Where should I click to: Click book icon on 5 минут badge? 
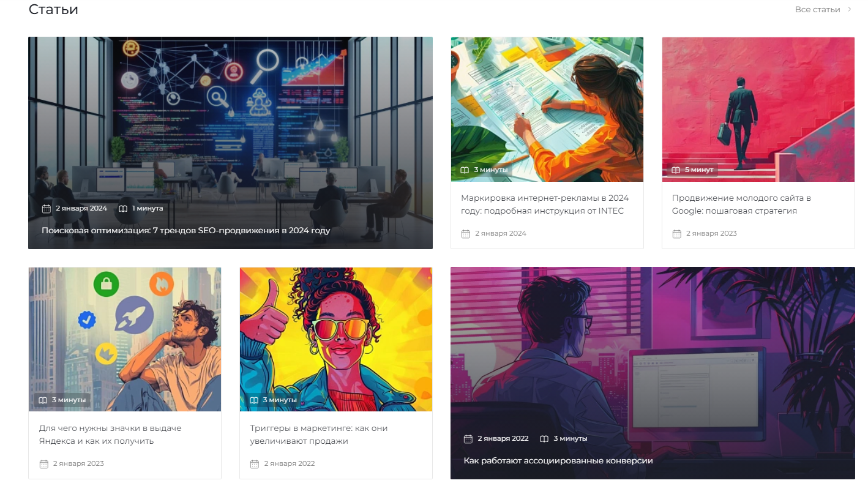pyautogui.click(x=676, y=170)
